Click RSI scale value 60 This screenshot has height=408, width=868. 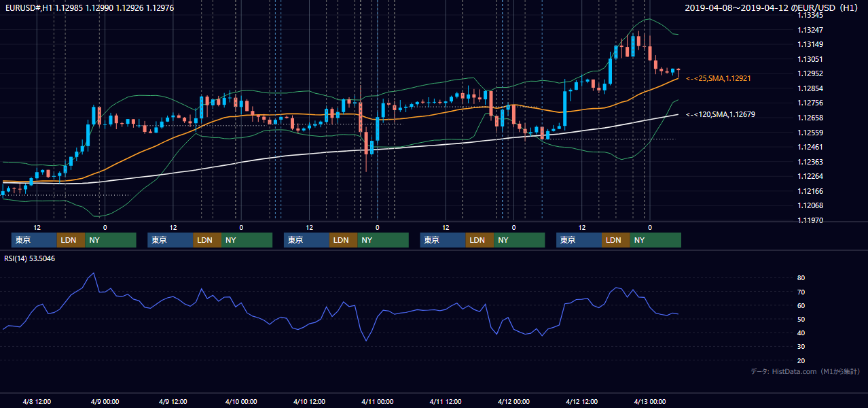tap(801, 305)
